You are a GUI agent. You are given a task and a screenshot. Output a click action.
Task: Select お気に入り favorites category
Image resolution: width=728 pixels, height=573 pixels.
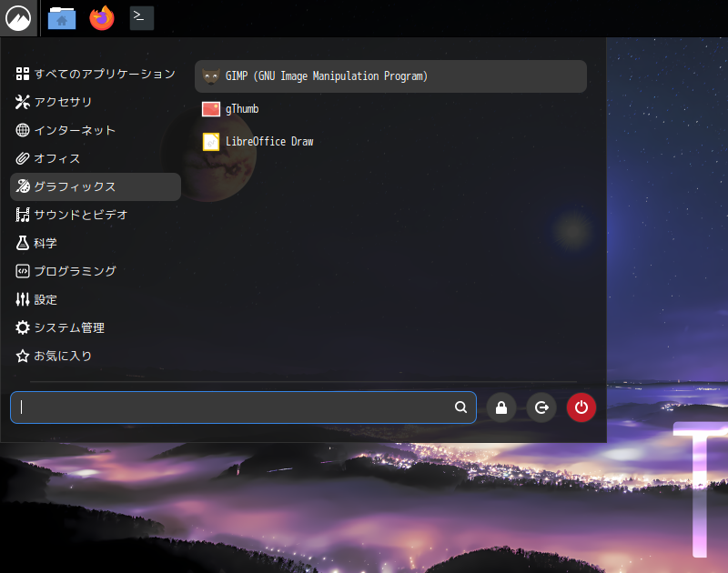pyautogui.click(x=96, y=356)
